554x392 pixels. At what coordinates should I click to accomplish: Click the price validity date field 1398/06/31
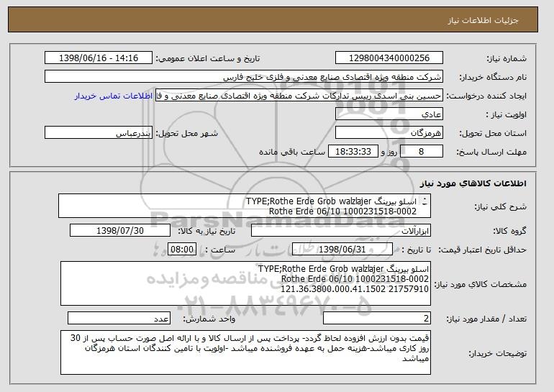click(342, 250)
